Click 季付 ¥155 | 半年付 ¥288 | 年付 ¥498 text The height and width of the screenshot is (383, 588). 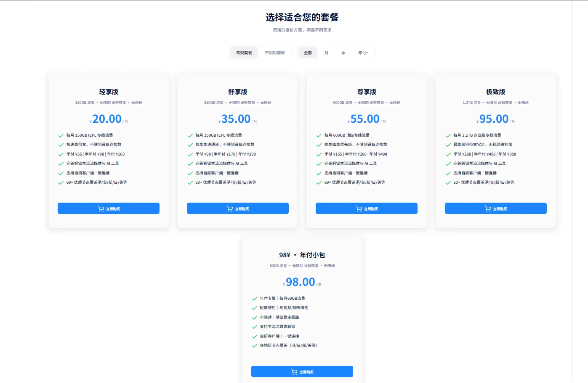pos(356,154)
